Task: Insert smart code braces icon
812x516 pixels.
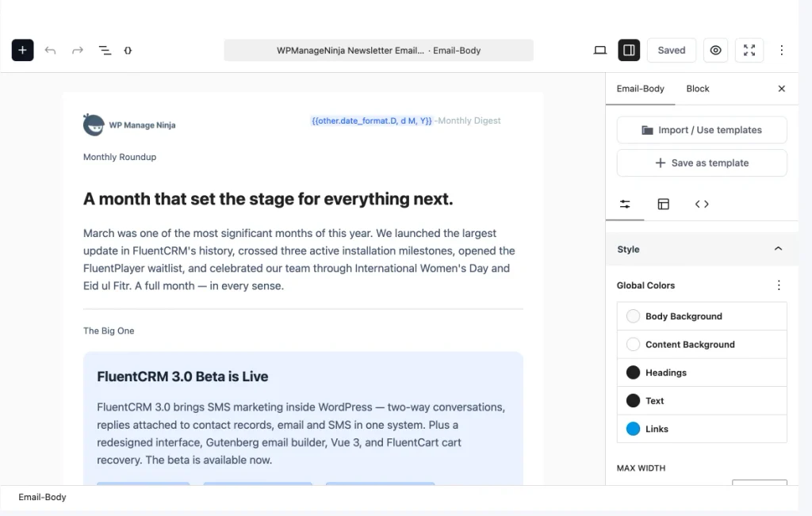Action: click(128, 50)
